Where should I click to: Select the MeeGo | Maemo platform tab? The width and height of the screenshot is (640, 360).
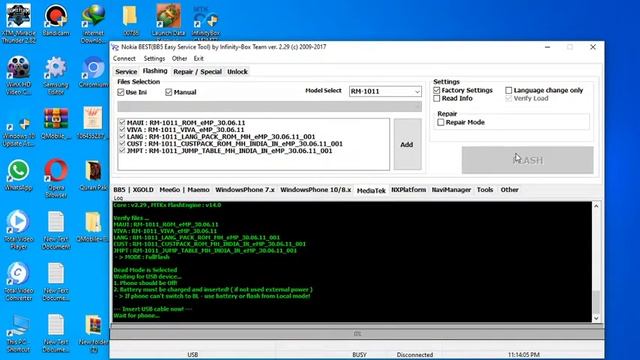coord(184,190)
